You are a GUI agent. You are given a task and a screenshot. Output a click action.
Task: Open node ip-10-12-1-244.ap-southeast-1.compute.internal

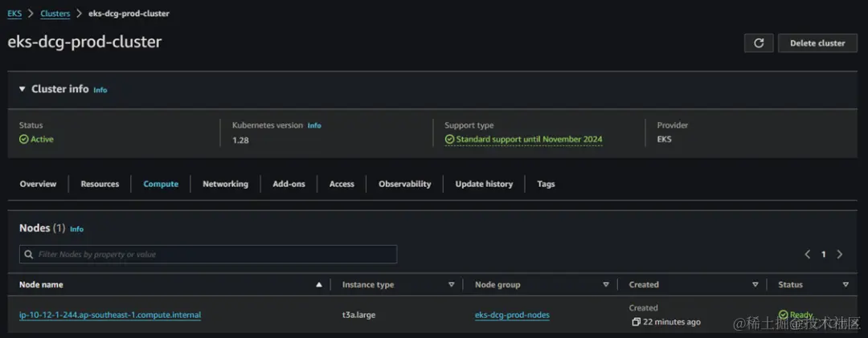(110, 315)
